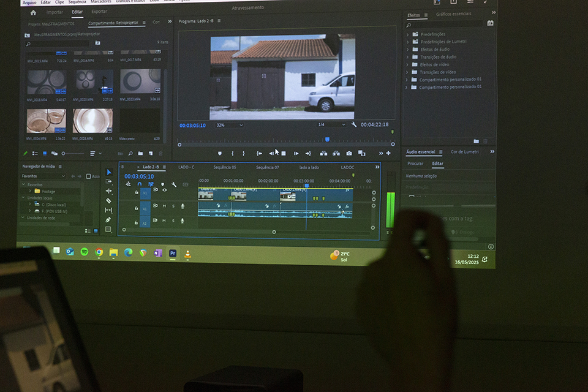Open the Gráficos essenciais panel tab
This screenshot has height=392, width=588.
pos(454,14)
